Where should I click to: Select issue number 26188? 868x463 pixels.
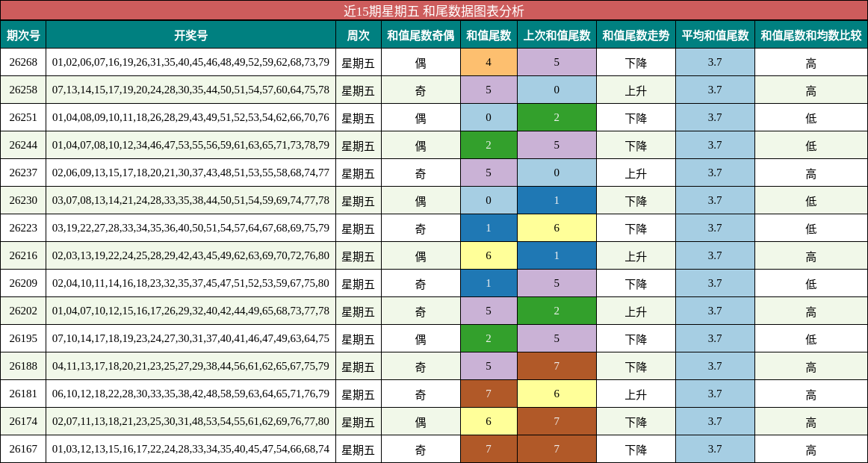coord(23,367)
